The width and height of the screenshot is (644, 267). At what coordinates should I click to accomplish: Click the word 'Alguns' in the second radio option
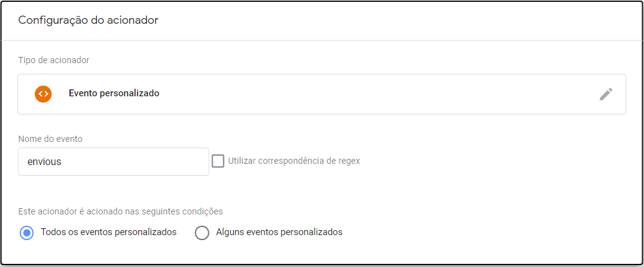click(x=229, y=232)
